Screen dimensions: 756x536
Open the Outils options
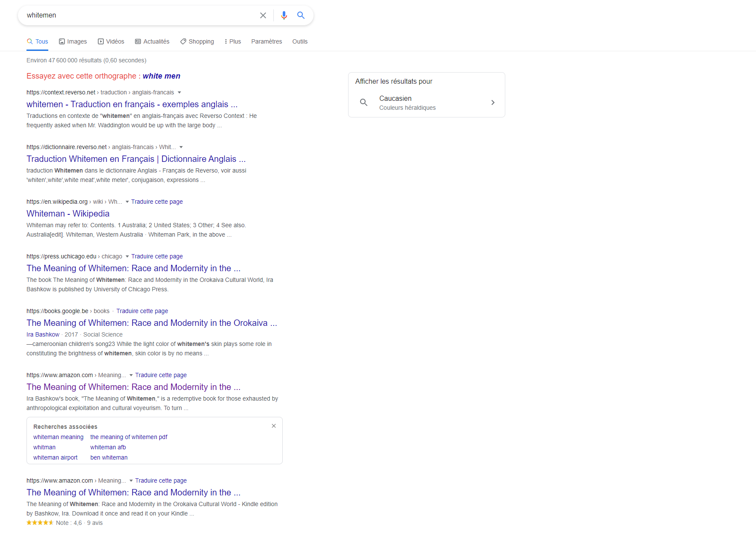(x=300, y=41)
